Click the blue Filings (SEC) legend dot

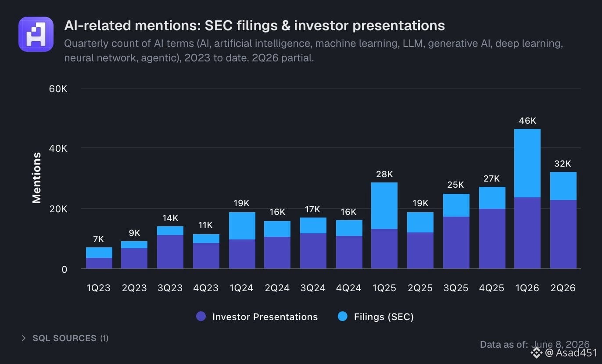(x=343, y=317)
